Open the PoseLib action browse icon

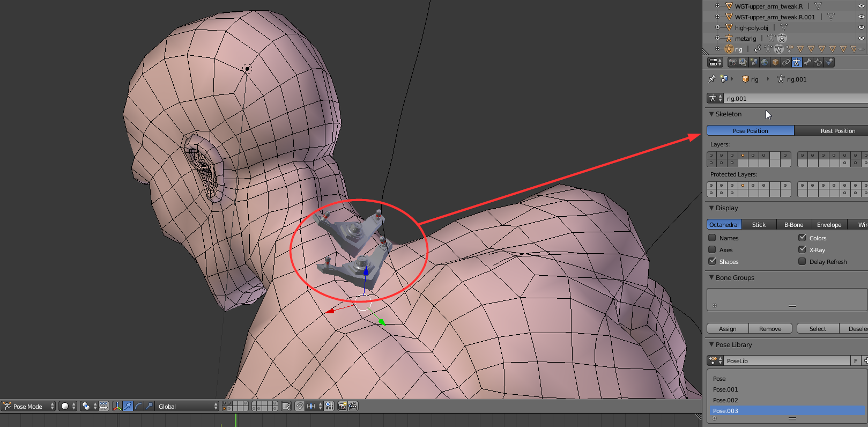click(715, 361)
